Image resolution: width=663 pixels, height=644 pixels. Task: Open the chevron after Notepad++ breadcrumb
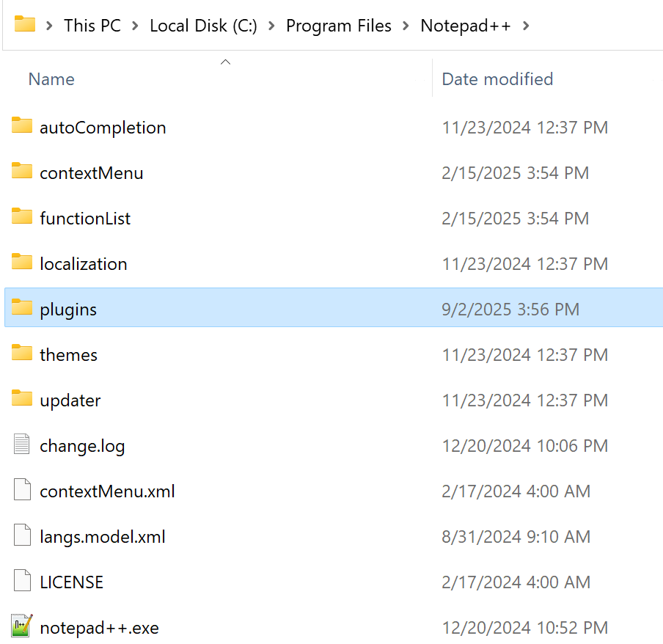(525, 26)
